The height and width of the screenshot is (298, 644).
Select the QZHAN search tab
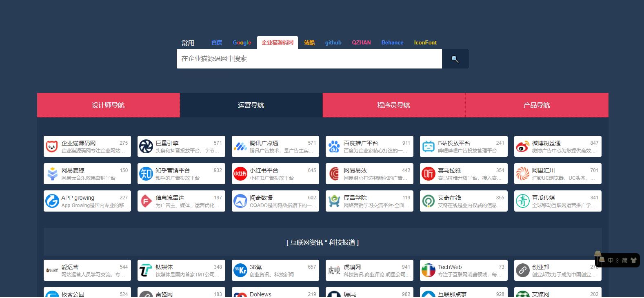click(x=362, y=42)
